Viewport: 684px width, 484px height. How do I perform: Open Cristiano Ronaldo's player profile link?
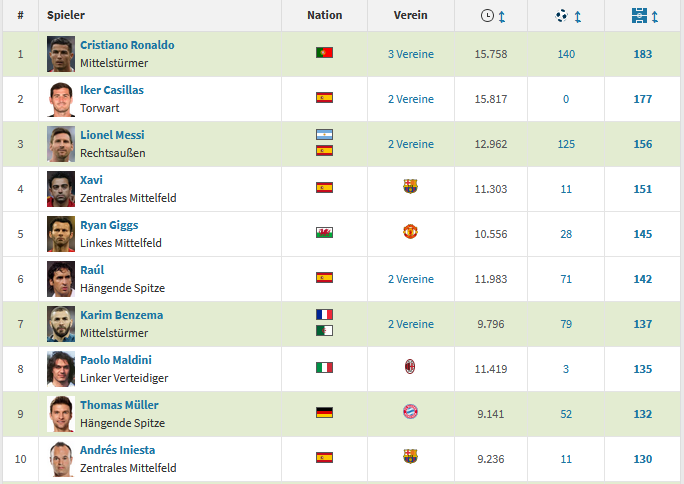(x=127, y=45)
